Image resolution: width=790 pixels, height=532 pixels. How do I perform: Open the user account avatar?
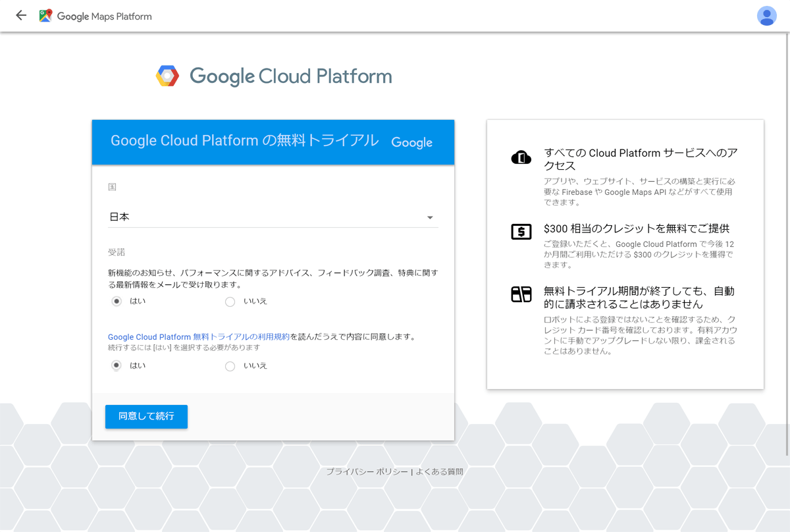[767, 16]
